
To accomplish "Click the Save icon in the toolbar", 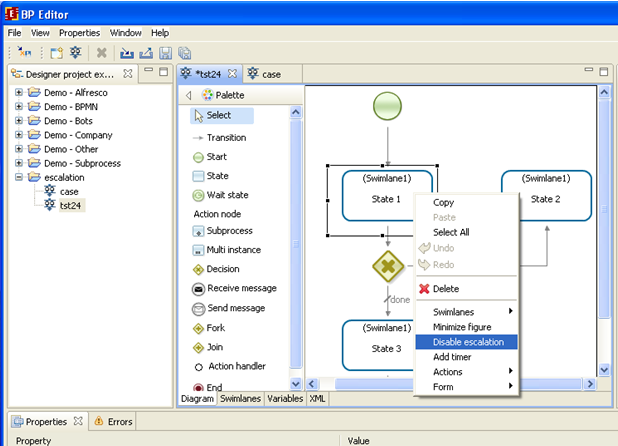I will click(165, 53).
